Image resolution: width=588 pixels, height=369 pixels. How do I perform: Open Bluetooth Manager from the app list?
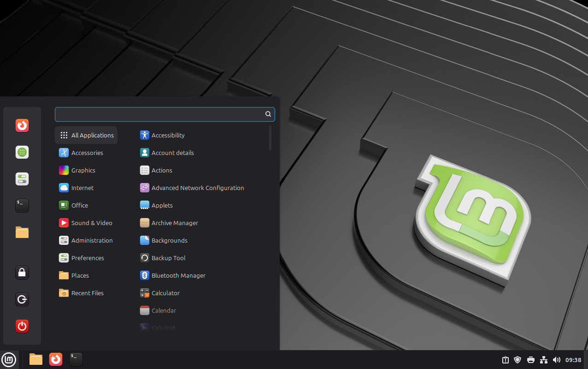click(x=178, y=275)
